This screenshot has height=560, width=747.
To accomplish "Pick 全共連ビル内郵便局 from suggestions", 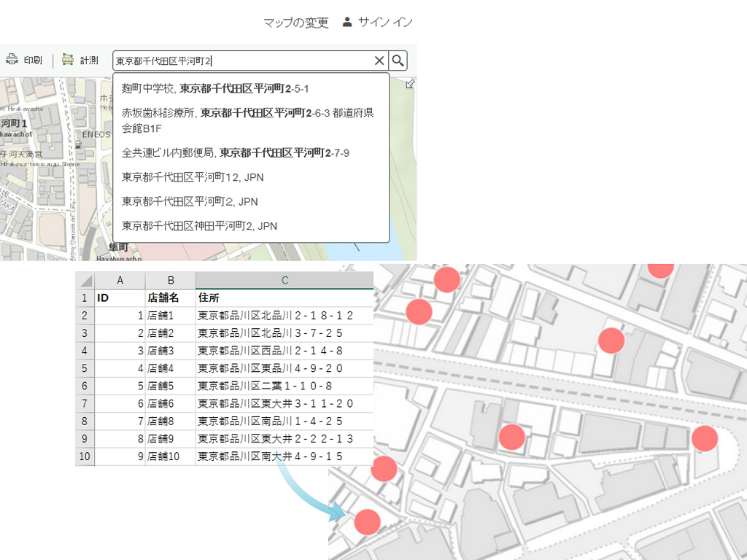I will (x=235, y=153).
